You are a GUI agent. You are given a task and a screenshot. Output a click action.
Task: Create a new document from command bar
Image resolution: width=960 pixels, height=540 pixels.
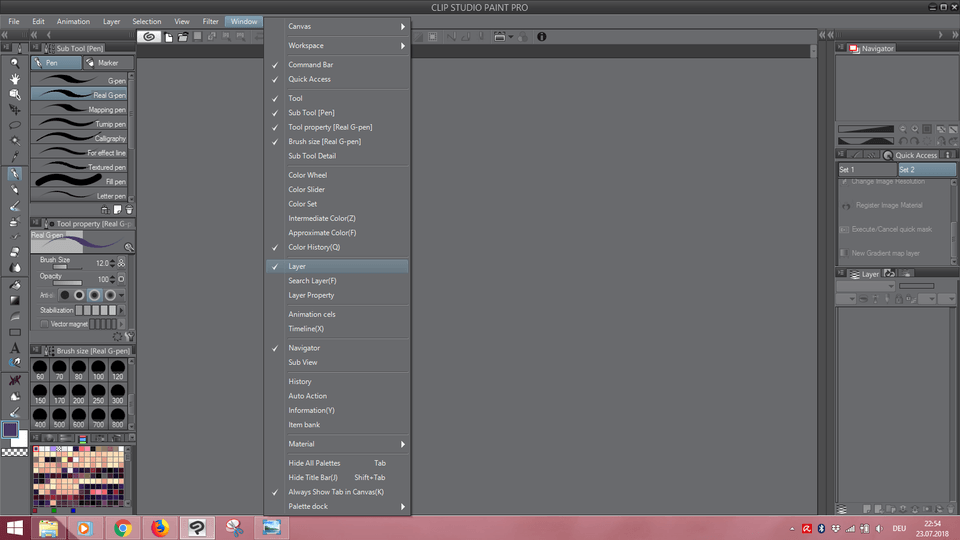click(168, 37)
